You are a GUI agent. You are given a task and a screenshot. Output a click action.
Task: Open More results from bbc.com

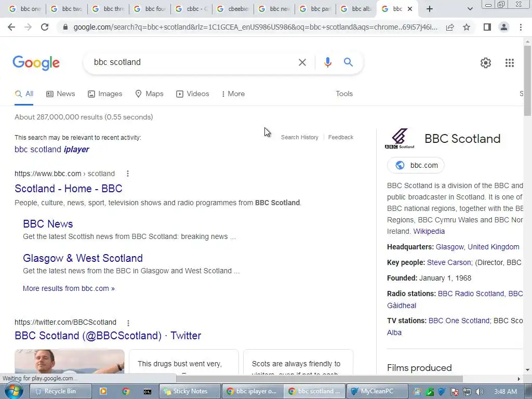pyautogui.click(x=69, y=288)
